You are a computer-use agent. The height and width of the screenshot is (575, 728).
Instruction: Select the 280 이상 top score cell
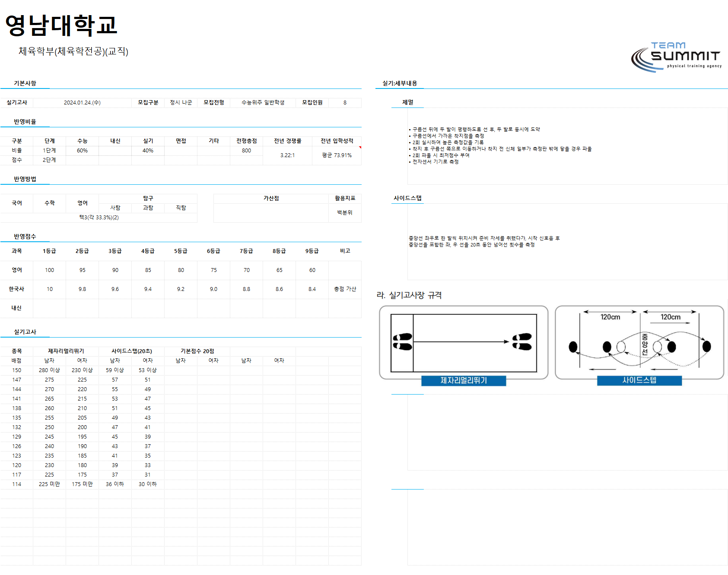(x=49, y=370)
